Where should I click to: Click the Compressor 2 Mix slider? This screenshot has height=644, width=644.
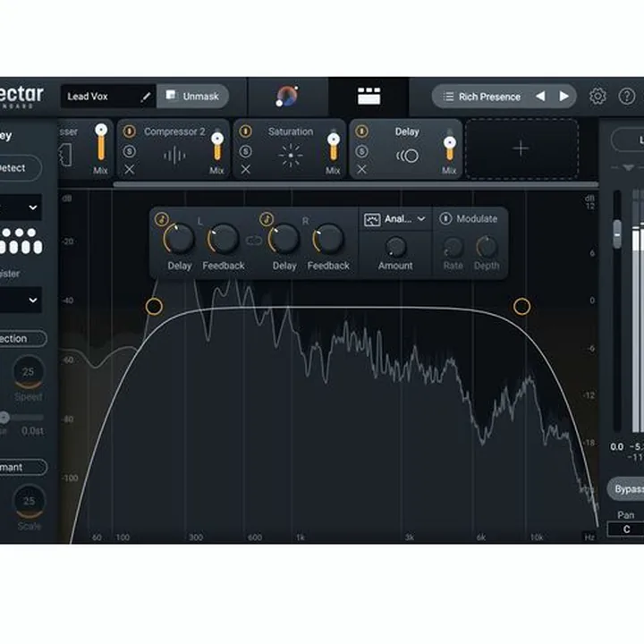tap(217, 144)
